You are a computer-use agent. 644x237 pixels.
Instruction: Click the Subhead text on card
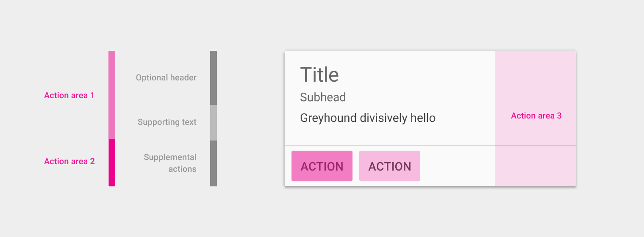(x=323, y=97)
